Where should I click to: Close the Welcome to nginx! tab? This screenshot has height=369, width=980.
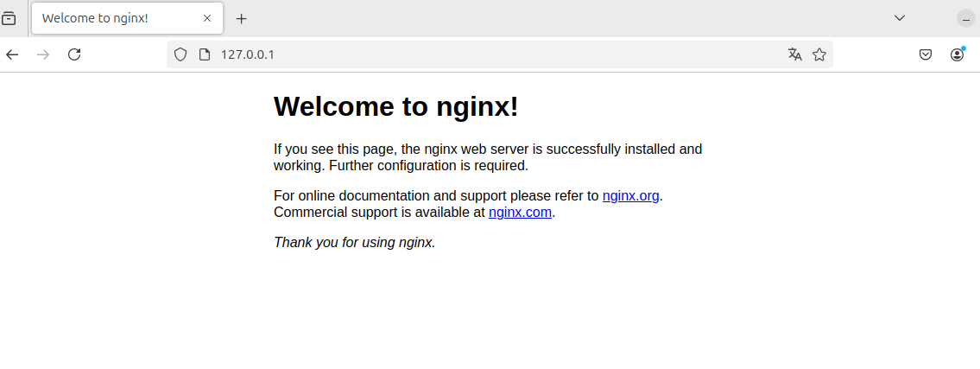pos(207,18)
